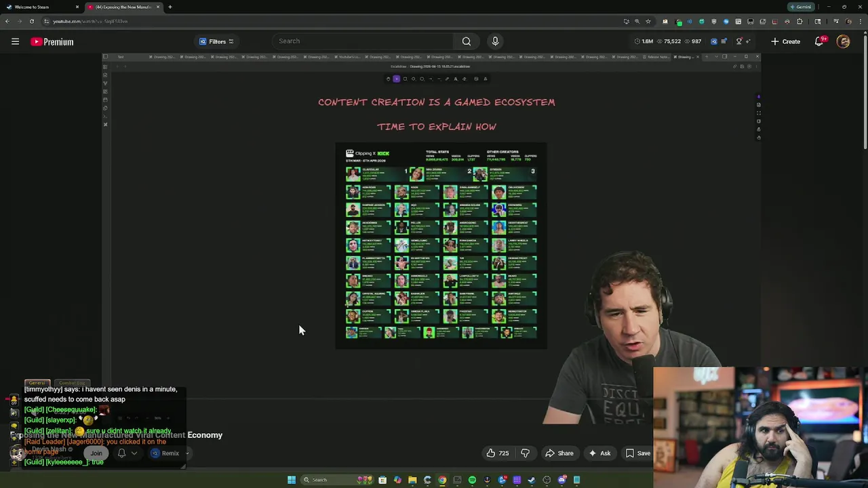This screenshot has width=868, height=488.
Task: Open Discord from the taskbar
Action: tap(561, 480)
